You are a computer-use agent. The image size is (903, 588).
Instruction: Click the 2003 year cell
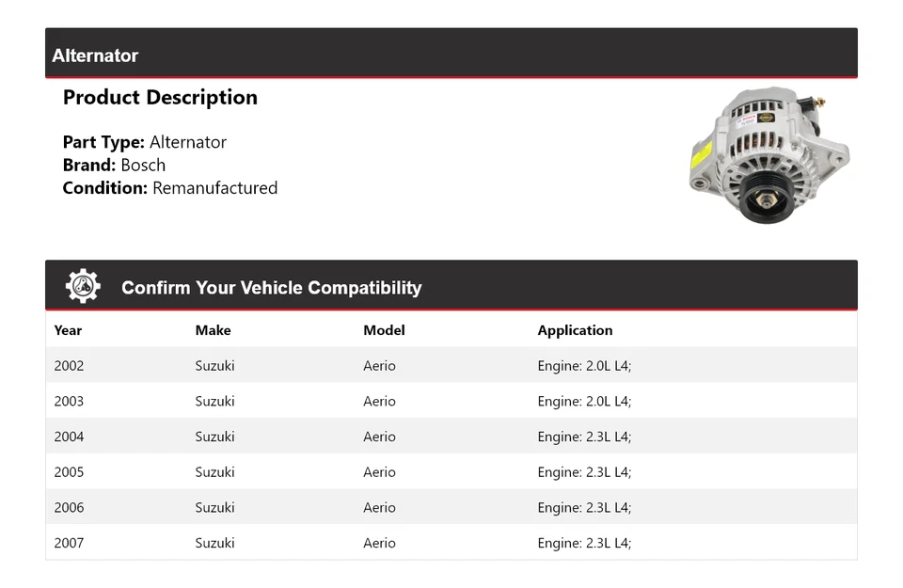[69, 401]
